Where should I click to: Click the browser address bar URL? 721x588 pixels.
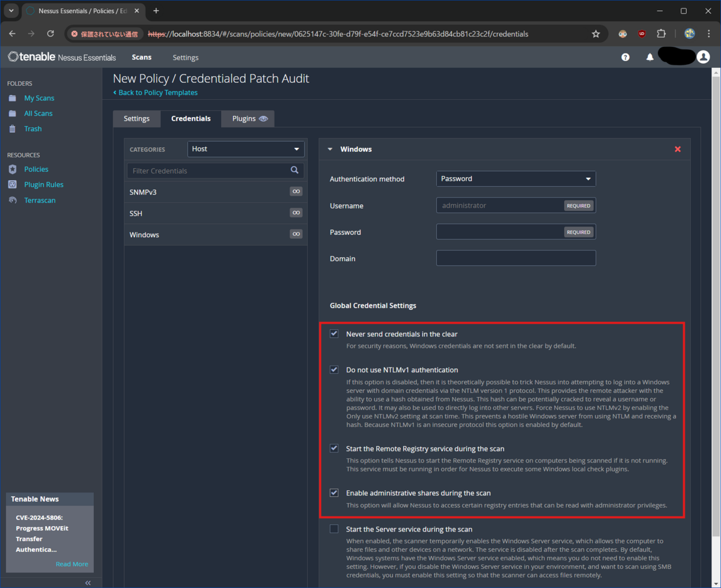point(338,34)
